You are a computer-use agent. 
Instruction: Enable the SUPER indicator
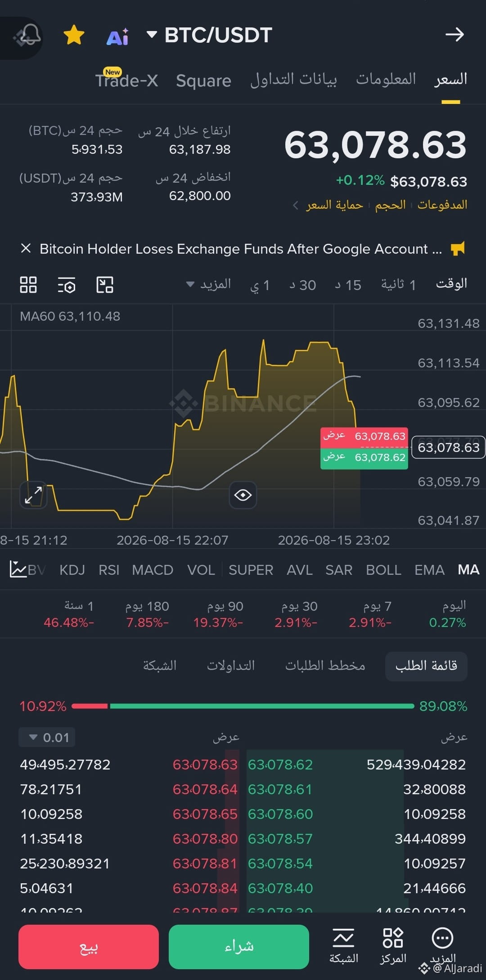(251, 570)
